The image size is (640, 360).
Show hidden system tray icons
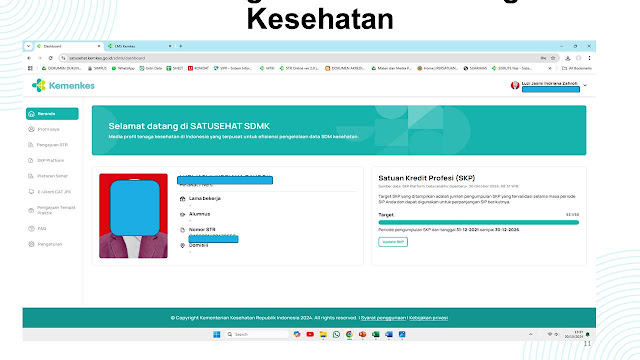click(x=531, y=334)
